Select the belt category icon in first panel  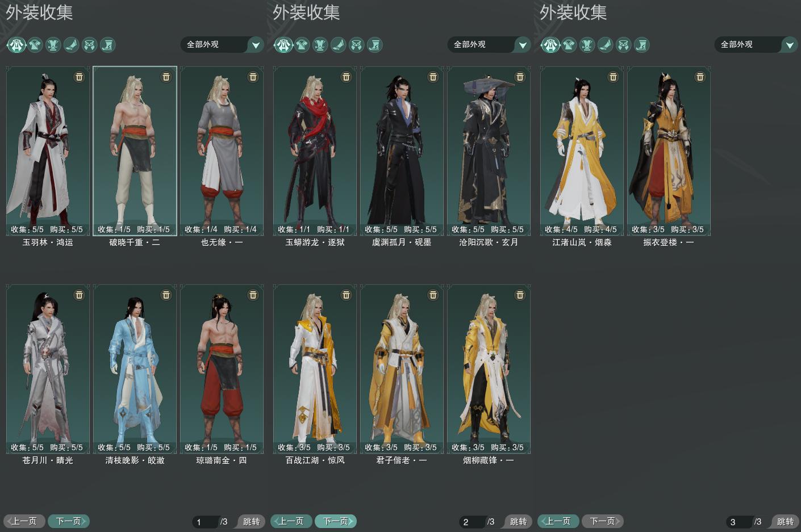(89, 44)
